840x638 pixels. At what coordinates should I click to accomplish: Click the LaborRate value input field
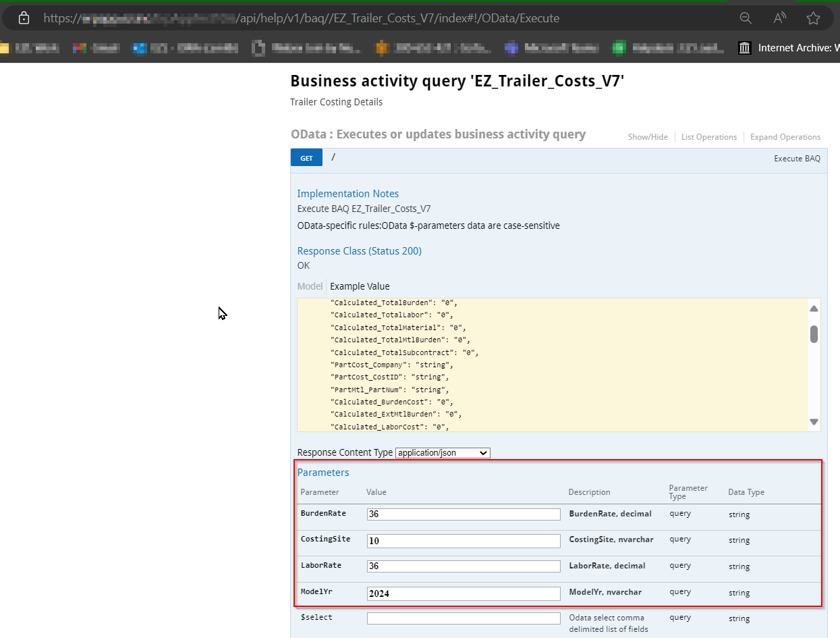click(x=464, y=566)
